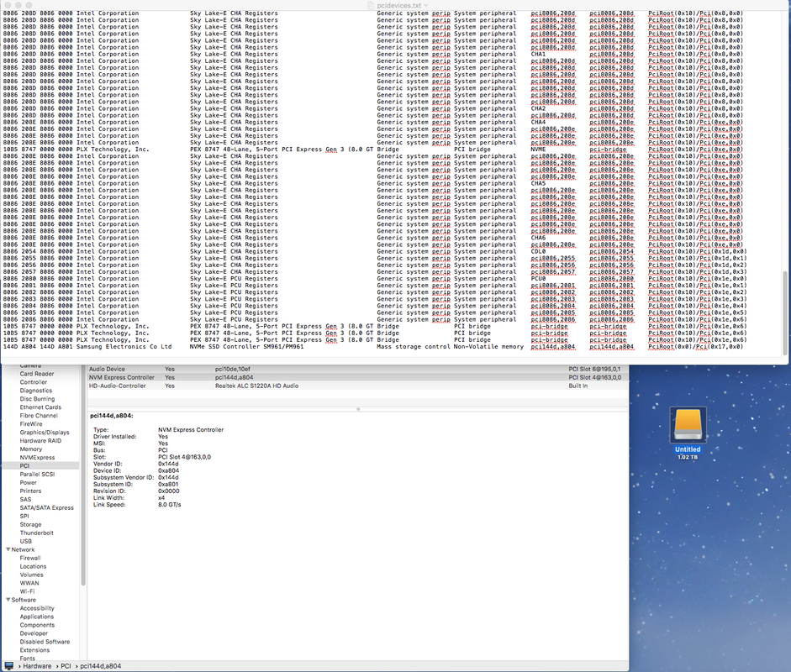Click the CDL0 entry in pcidevices.txt

tap(538, 251)
